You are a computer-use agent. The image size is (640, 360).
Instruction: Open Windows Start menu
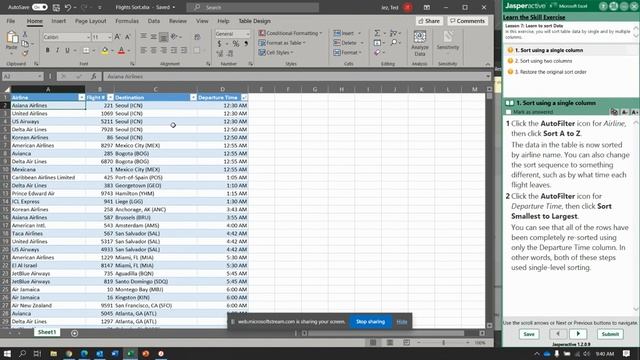[x=7, y=353]
